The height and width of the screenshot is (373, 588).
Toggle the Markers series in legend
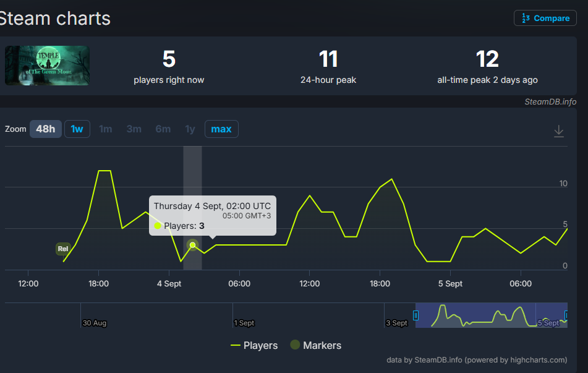tap(316, 345)
